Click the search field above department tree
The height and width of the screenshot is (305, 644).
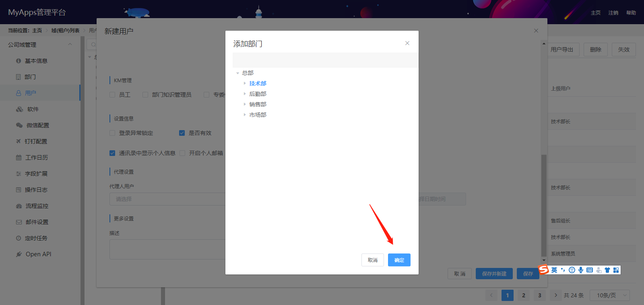tap(325, 60)
